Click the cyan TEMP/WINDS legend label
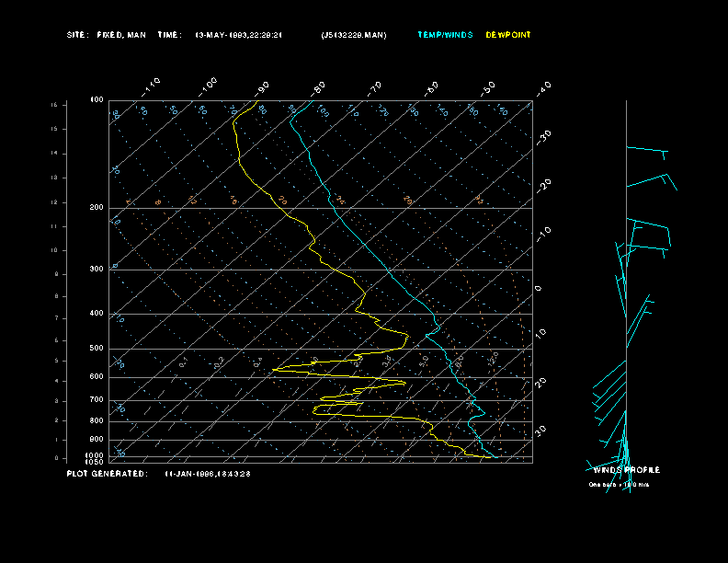Image resolution: width=728 pixels, height=563 pixels. click(x=445, y=35)
